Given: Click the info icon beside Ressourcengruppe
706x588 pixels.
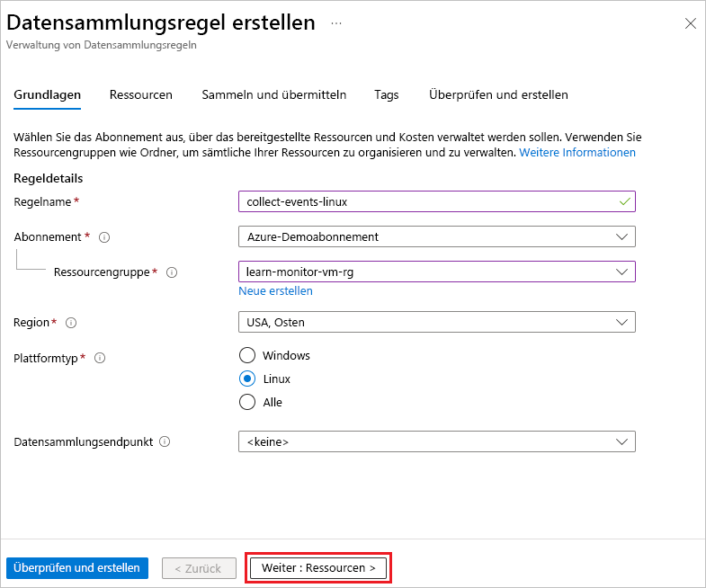Looking at the screenshot, I should [x=172, y=272].
